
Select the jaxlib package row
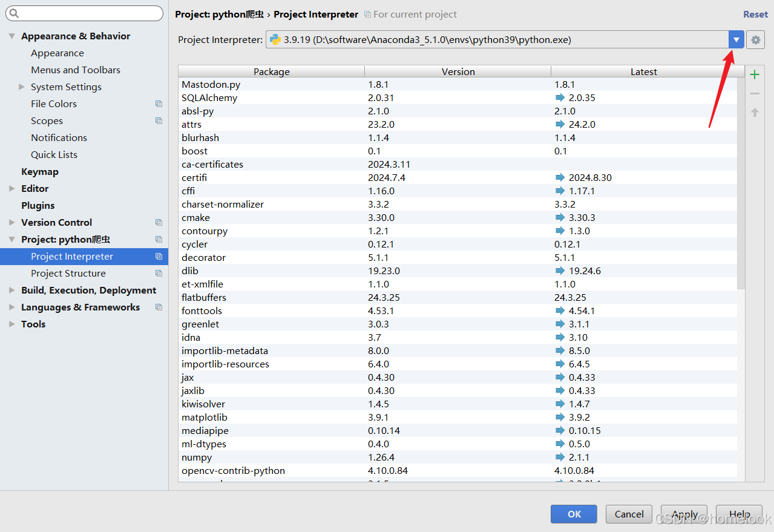458,391
